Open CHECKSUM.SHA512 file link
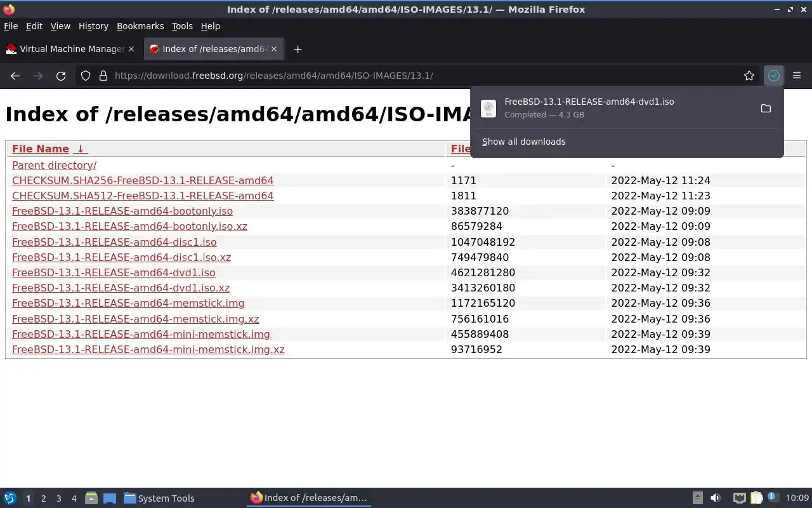The image size is (812, 508). (x=143, y=196)
